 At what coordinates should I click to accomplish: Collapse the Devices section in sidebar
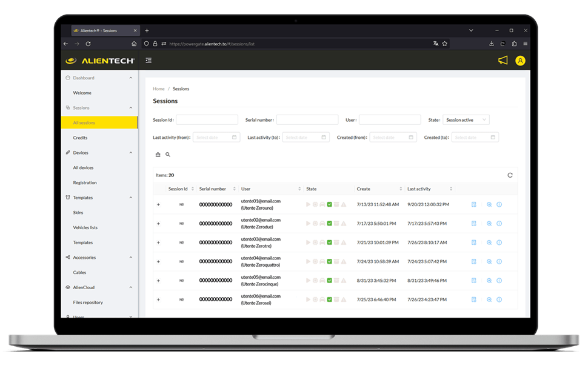[131, 153]
